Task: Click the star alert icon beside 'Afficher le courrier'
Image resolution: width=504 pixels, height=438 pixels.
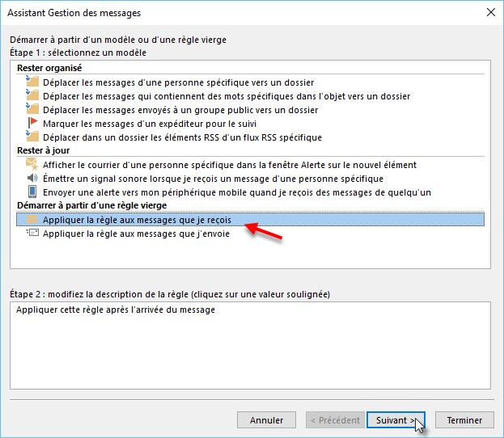Action: pos(32,164)
